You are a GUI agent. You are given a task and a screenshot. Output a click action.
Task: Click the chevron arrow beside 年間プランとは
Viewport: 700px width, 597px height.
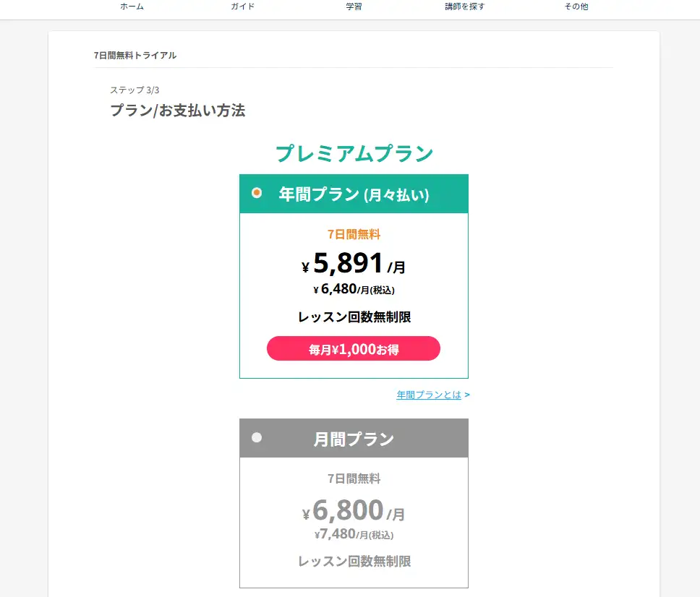point(467,395)
